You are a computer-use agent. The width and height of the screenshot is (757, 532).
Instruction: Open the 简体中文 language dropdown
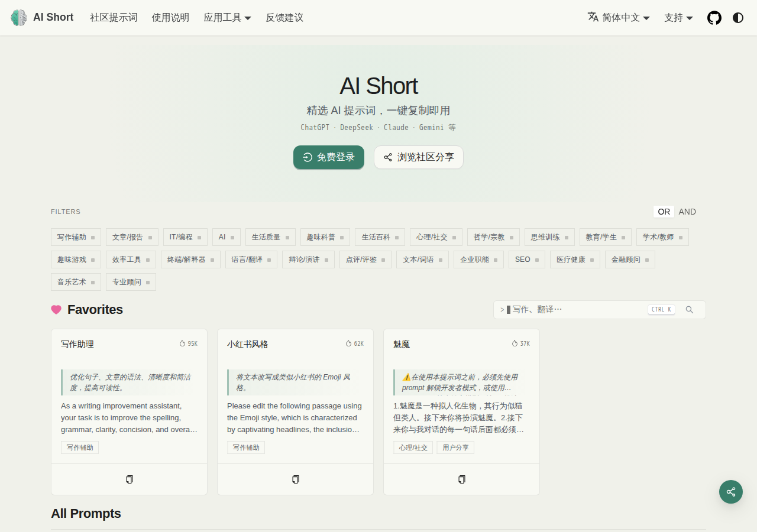(619, 18)
